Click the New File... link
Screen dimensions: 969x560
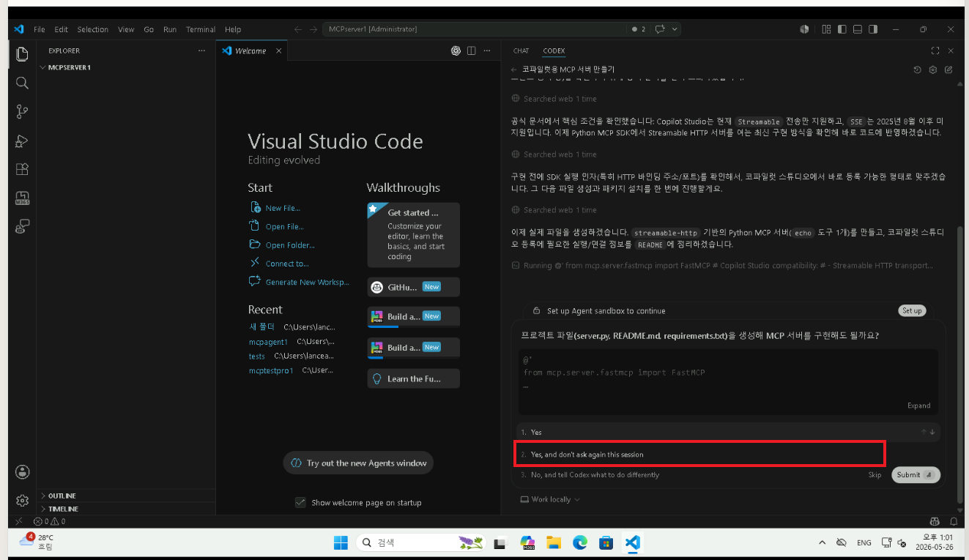coord(283,208)
